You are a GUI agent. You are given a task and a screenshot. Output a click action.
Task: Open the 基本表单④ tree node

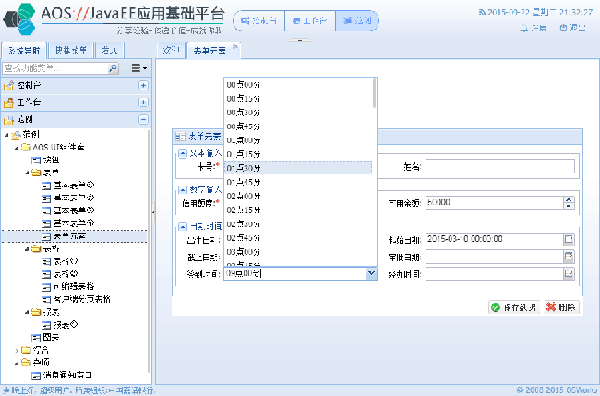tap(73, 223)
